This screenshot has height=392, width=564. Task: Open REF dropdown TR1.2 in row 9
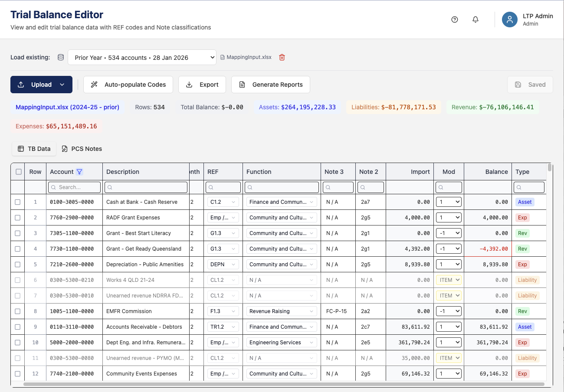223,327
